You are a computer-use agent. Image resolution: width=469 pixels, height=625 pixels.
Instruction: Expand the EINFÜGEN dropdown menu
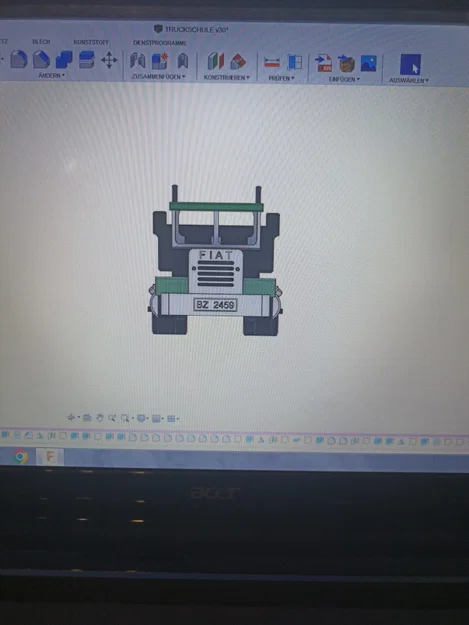pos(344,79)
